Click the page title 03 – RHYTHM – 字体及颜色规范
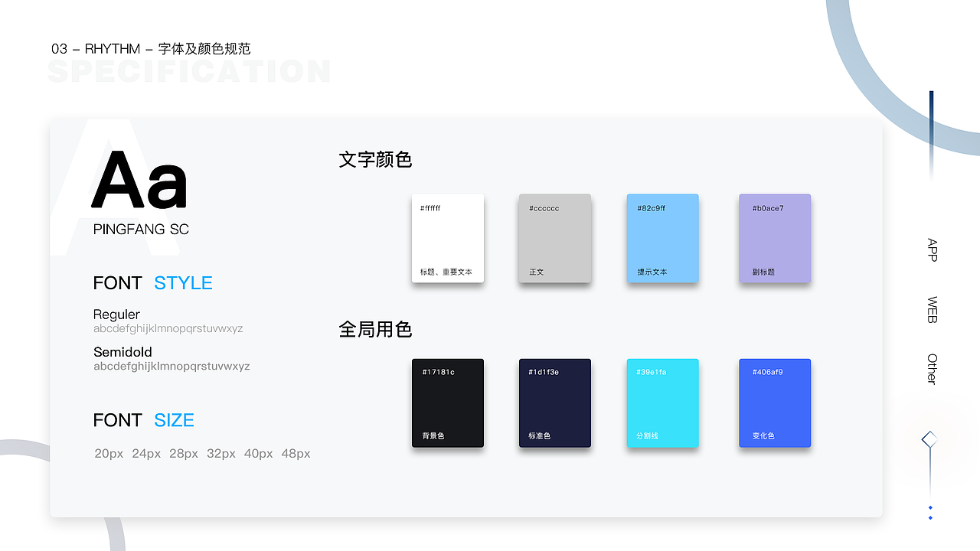 tap(151, 49)
